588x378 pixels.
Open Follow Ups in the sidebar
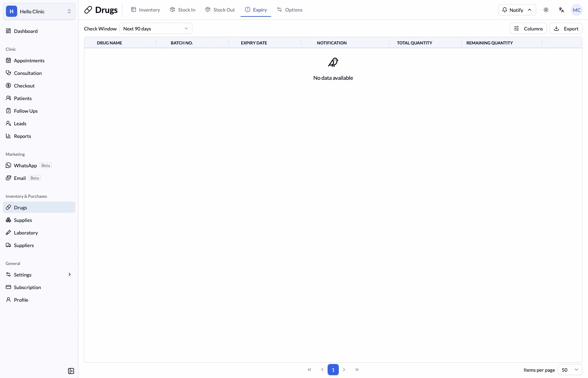[39, 111]
